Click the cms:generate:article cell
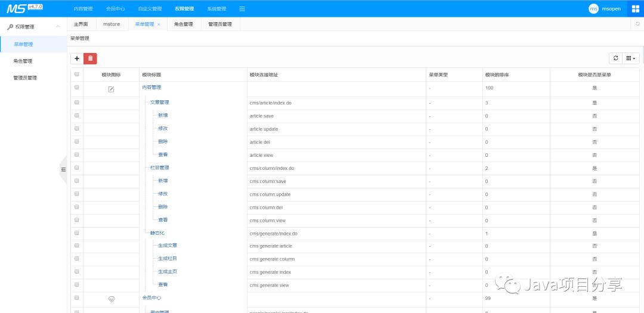The height and width of the screenshot is (313, 644). [271, 246]
